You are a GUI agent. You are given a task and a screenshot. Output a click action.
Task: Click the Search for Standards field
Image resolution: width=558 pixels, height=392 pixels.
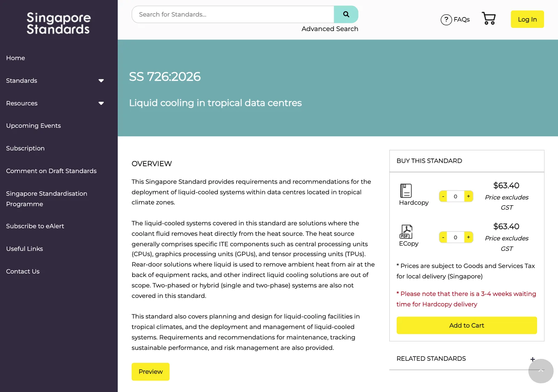[x=233, y=14]
